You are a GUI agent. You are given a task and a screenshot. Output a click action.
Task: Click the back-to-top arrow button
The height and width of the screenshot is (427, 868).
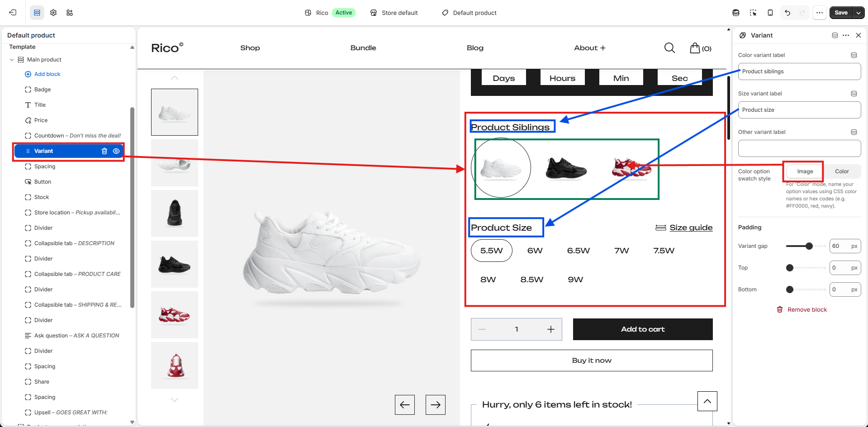click(707, 401)
